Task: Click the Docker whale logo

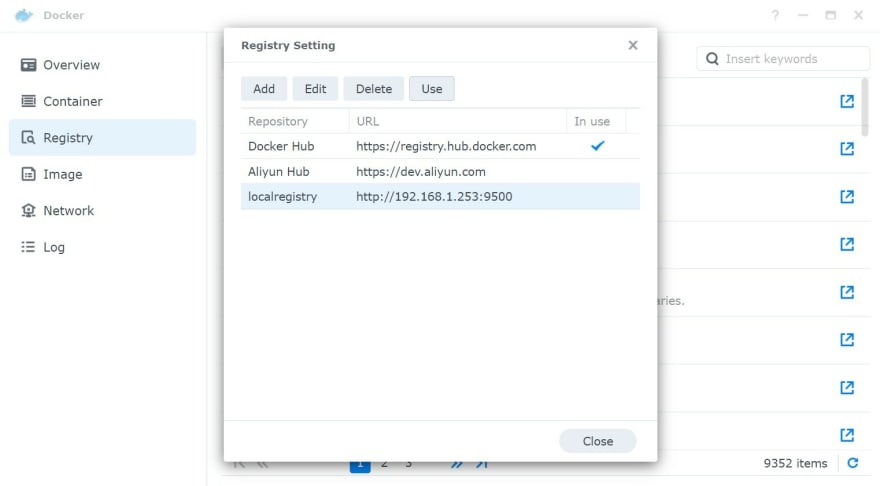Action: click(24, 15)
